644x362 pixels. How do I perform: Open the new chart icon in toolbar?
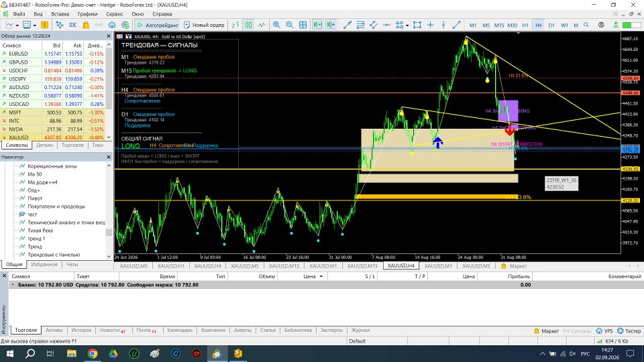click(11, 25)
